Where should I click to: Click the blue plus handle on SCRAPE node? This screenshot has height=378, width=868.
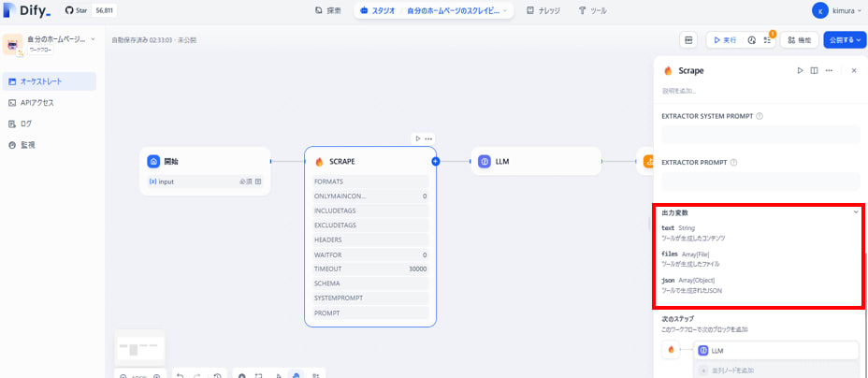(436, 162)
